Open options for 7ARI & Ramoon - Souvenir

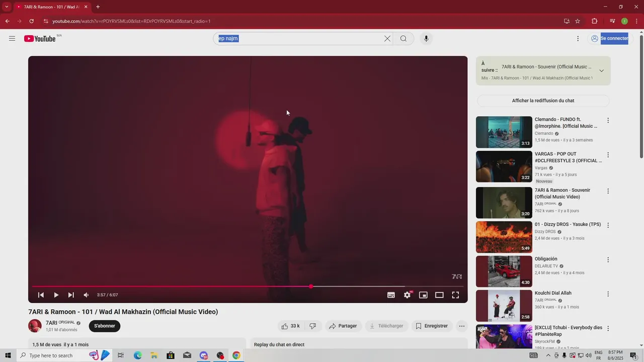pyautogui.click(x=608, y=191)
